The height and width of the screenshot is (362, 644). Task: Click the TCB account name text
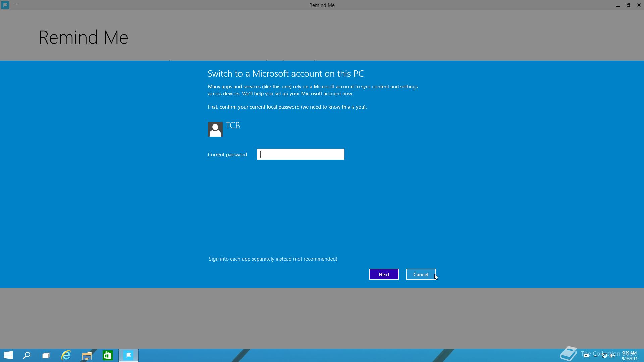click(x=233, y=125)
